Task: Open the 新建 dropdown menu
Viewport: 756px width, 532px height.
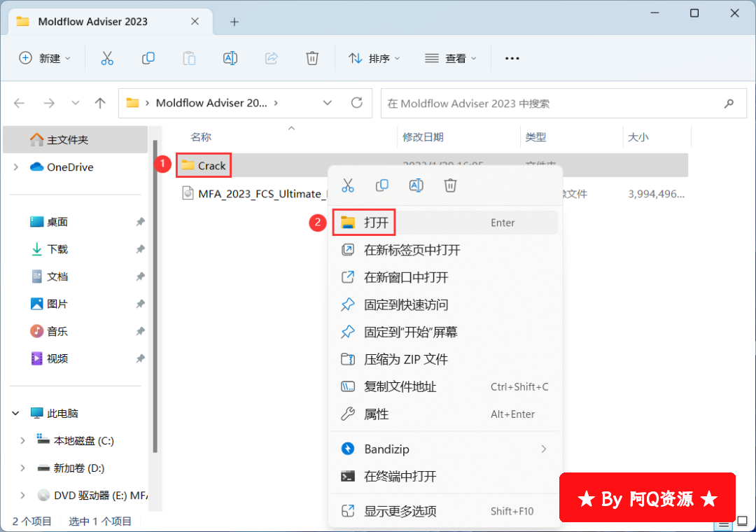Action: pos(45,58)
